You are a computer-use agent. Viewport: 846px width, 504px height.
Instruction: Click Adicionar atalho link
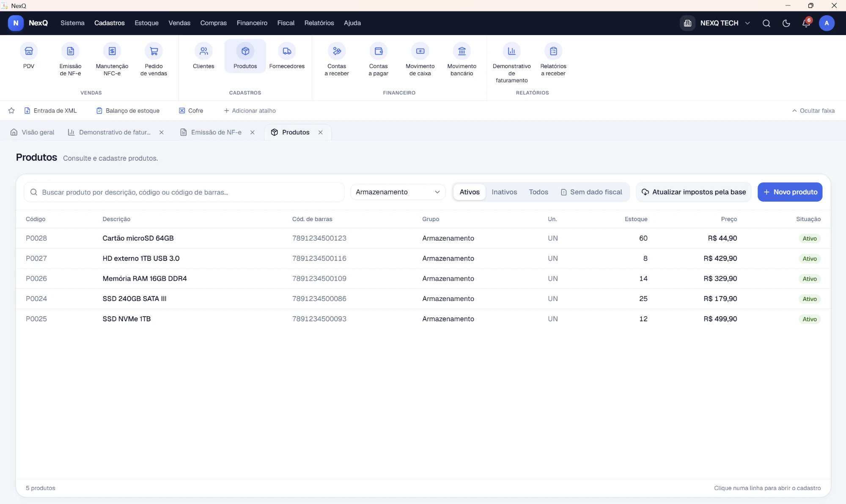click(250, 111)
